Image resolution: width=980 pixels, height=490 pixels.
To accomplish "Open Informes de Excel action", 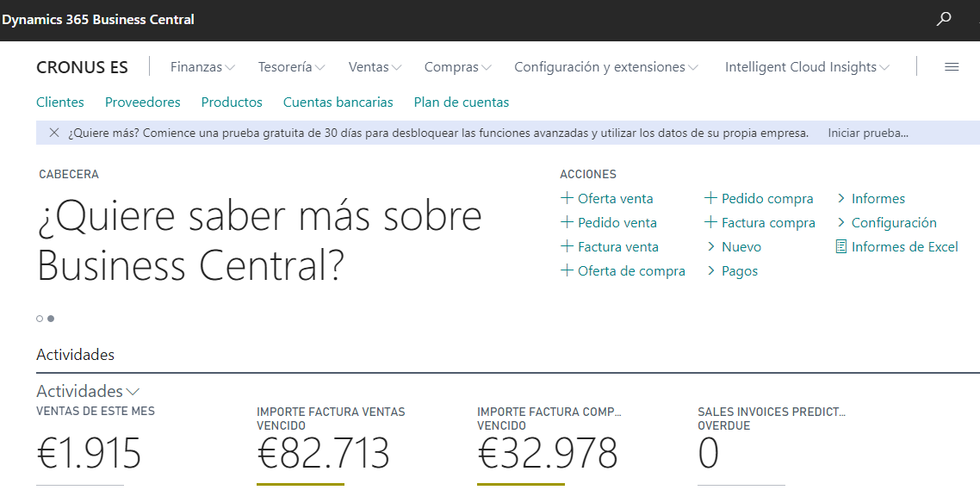I will (896, 246).
